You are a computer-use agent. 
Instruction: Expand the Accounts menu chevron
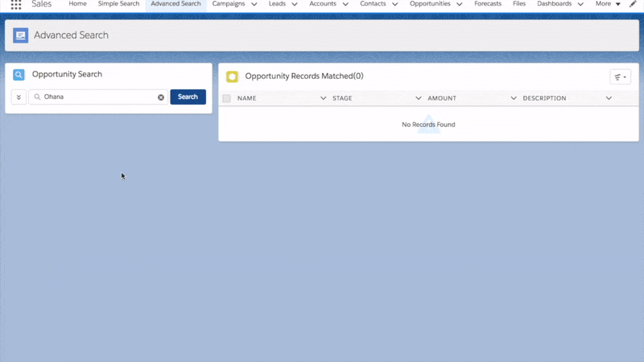[x=345, y=4]
